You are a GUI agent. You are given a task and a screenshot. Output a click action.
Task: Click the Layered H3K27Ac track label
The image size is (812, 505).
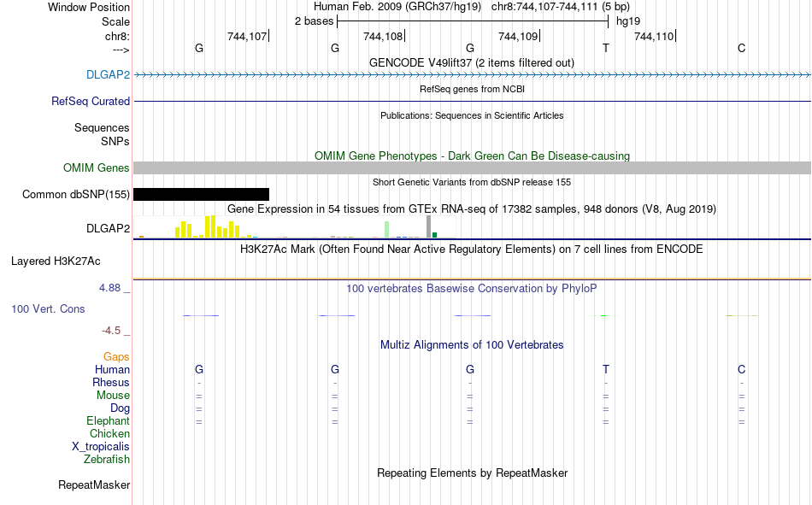tap(56, 261)
